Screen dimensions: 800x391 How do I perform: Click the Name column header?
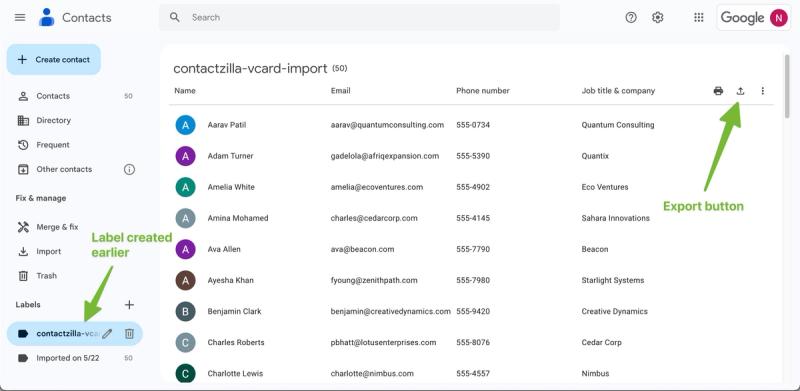click(x=185, y=91)
